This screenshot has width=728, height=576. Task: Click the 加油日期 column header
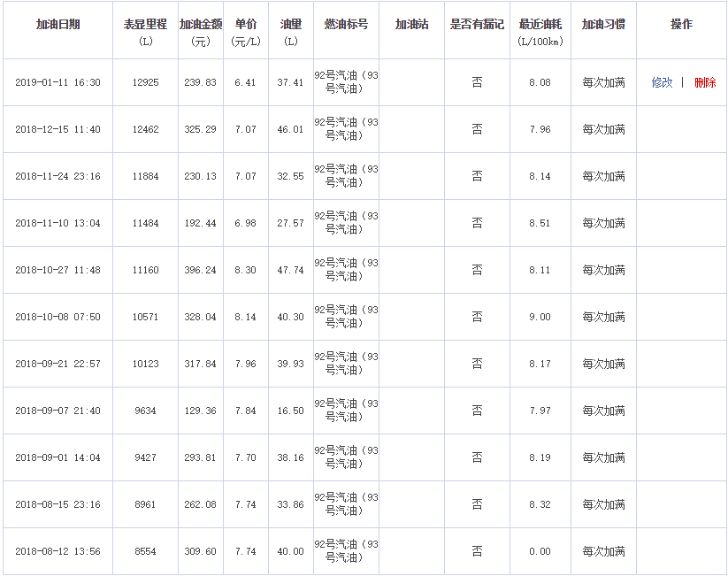(x=58, y=24)
